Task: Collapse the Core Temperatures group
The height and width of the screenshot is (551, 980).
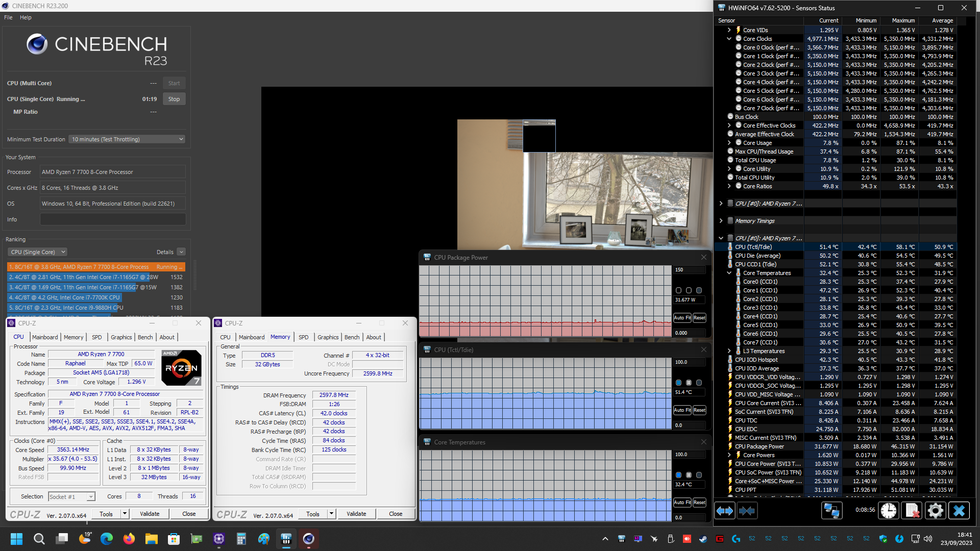Action: tap(729, 273)
